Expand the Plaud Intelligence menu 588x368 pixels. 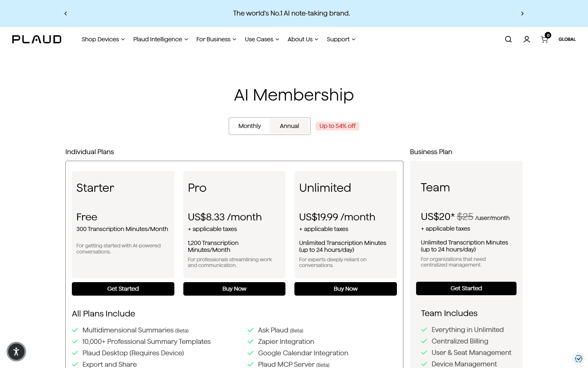[160, 39]
